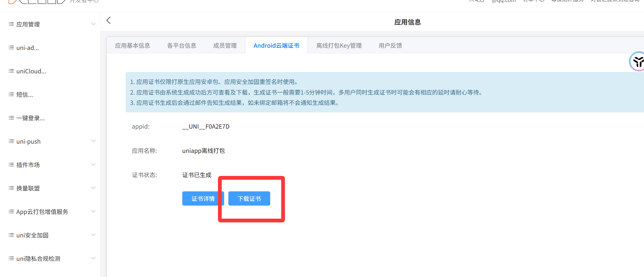Screen dimensions: 644x277
Task: Click the 应用名称: label
Action: click(144, 151)
